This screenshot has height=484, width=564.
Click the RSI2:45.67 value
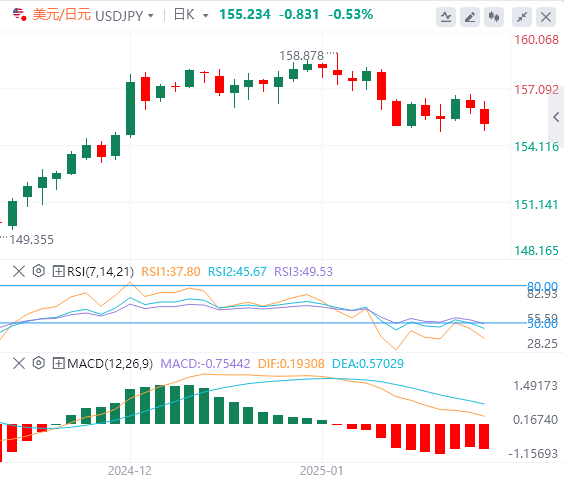tap(237, 271)
